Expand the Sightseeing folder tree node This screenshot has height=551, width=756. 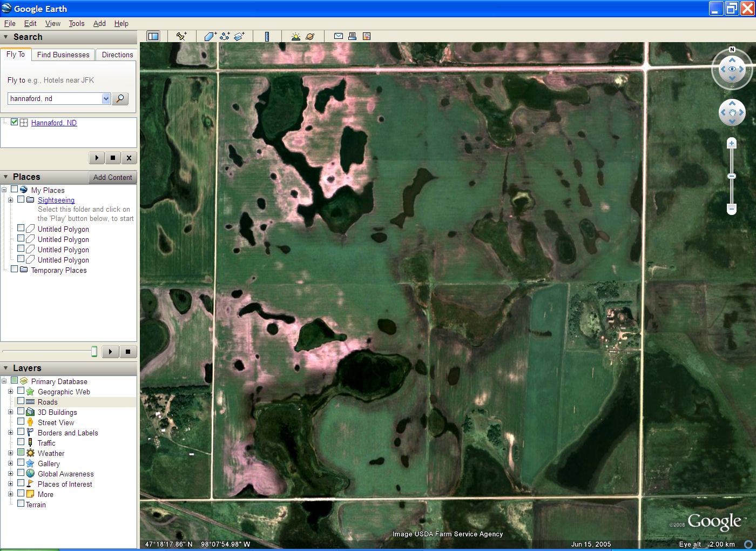pos(10,200)
